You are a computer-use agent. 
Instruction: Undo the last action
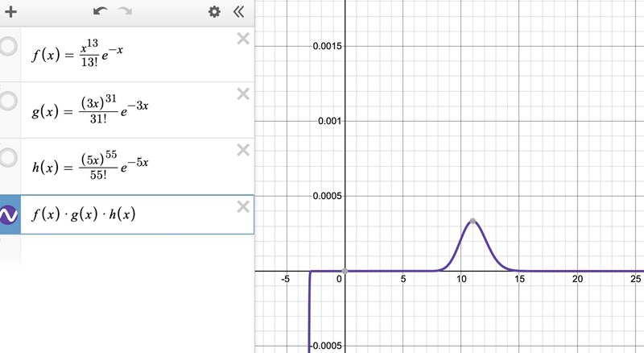(x=100, y=12)
